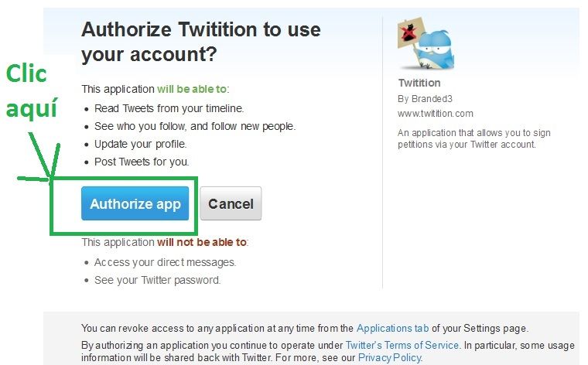Click the blue Authorize app button
This screenshot has width=588, height=365.
[135, 203]
